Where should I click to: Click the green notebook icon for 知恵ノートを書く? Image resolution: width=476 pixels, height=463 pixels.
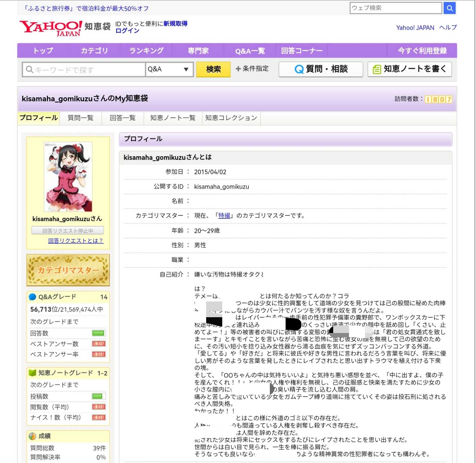point(377,69)
